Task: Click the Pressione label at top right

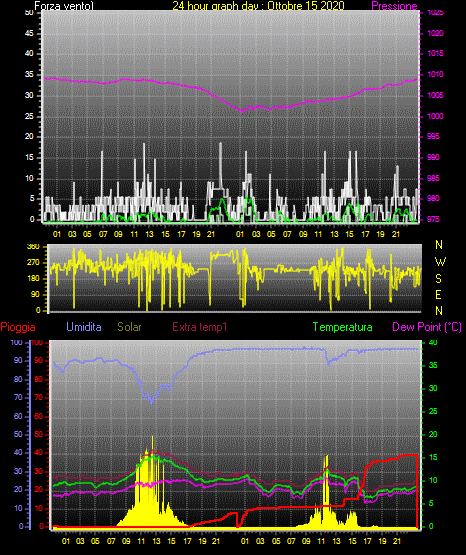Action: click(x=394, y=6)
